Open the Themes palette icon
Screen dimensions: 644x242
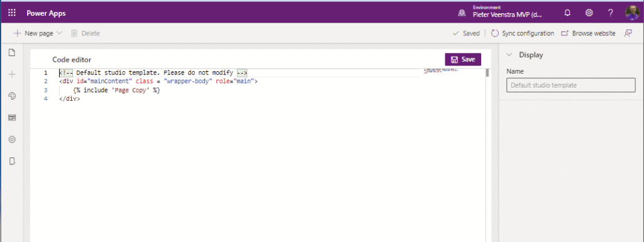pos(12,96)
